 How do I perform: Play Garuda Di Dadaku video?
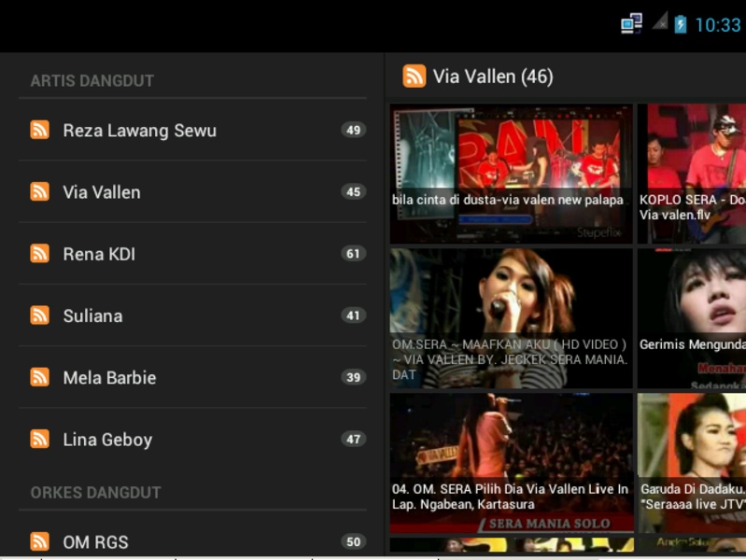click(x=692, y=463)
